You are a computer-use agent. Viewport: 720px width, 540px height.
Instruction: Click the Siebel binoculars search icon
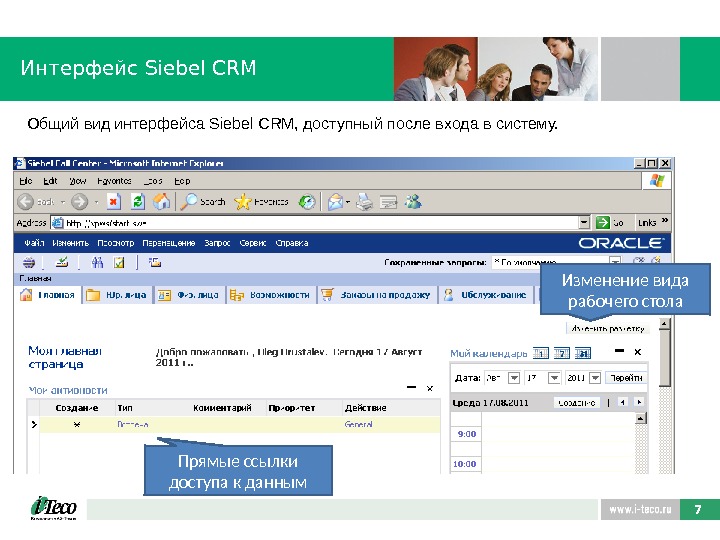[97, 263]
